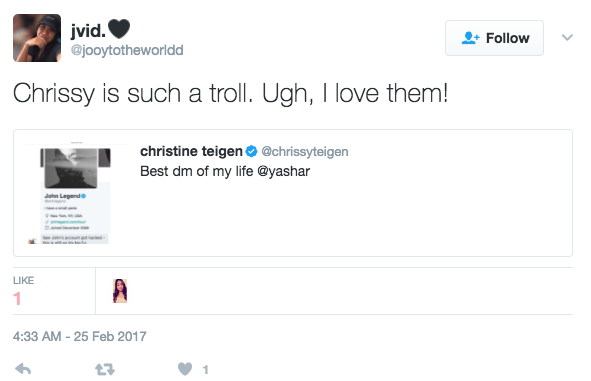Image resolution: width=591 pixels, height=381 pixels.
Task: Click the reply arrow icon
Action: point(23,369)
